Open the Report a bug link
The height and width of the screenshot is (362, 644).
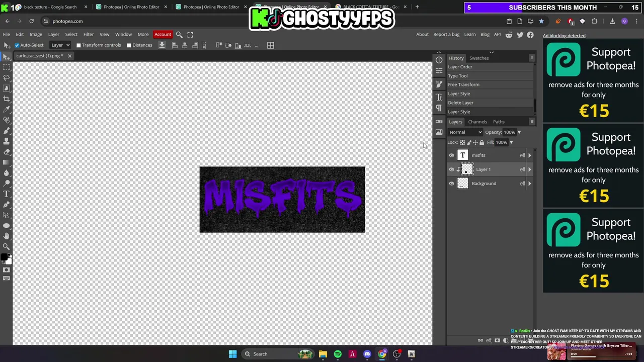pos(446,35)
